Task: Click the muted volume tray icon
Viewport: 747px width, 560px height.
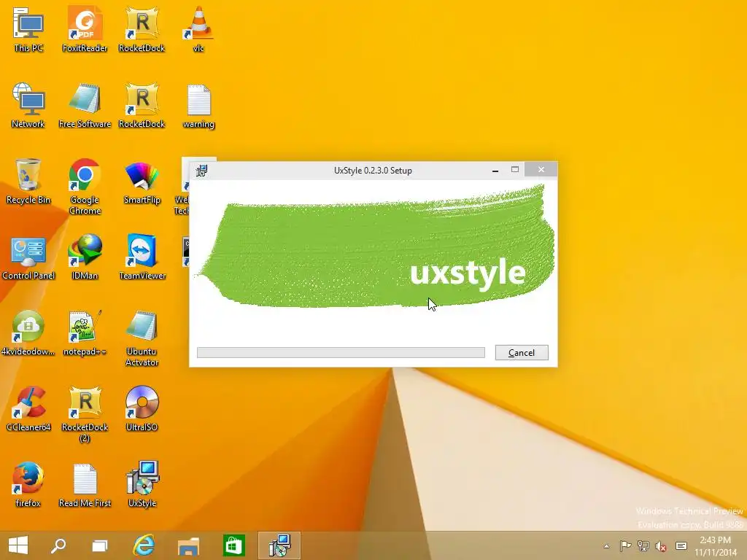Action: [x=661, y=546]
